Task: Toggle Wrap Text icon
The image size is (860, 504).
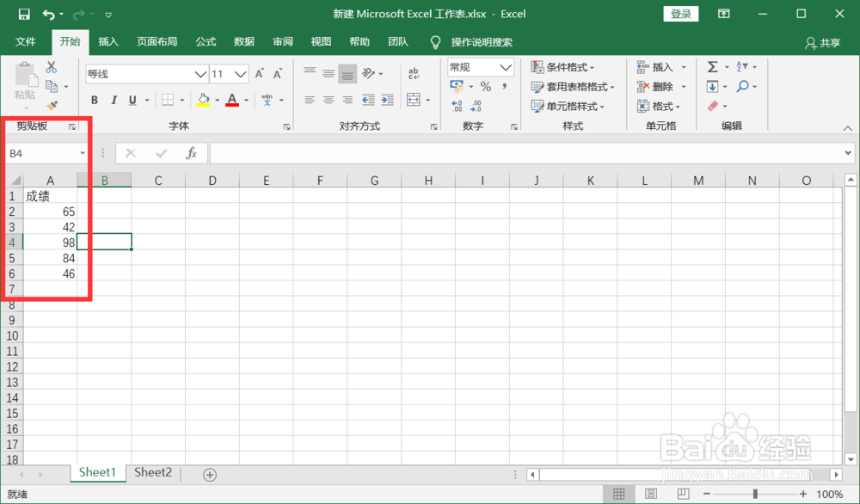Action: tap(414, 73)
